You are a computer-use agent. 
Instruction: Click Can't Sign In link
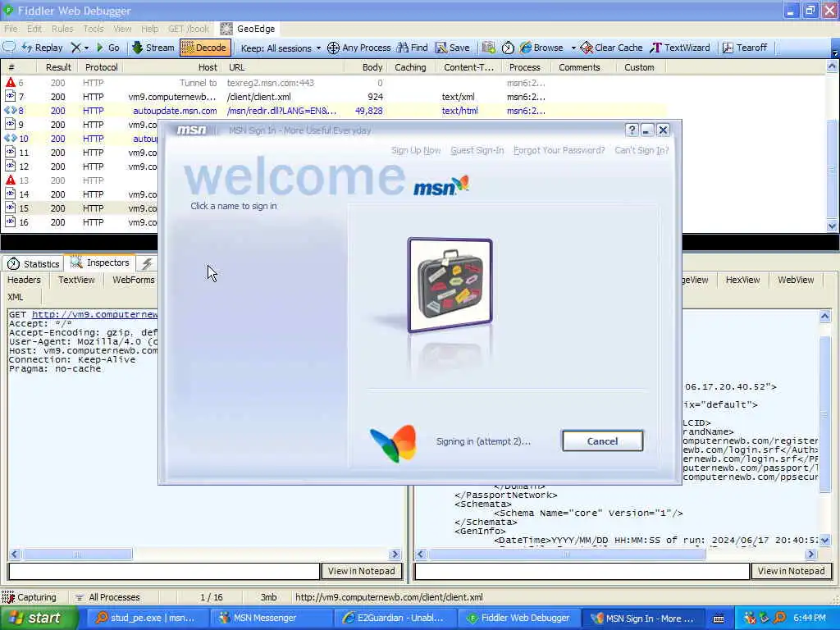pyautogui.click(x=641, y=150)
